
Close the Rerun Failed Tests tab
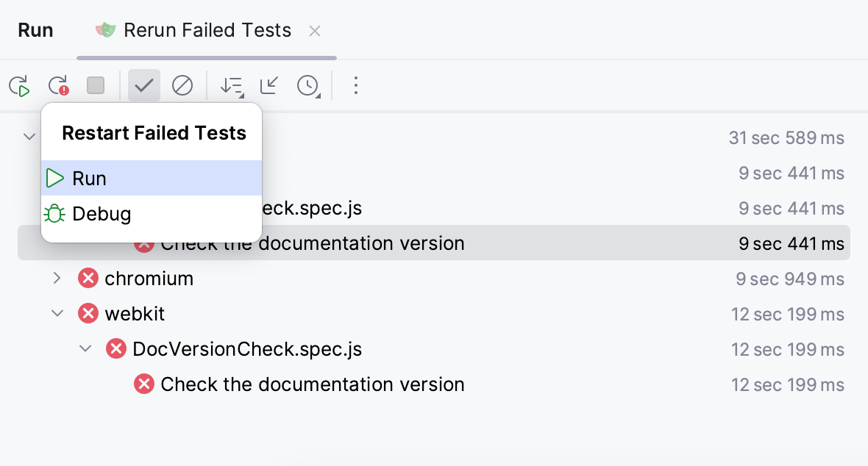pyautogui.click(x=315, y=31)
